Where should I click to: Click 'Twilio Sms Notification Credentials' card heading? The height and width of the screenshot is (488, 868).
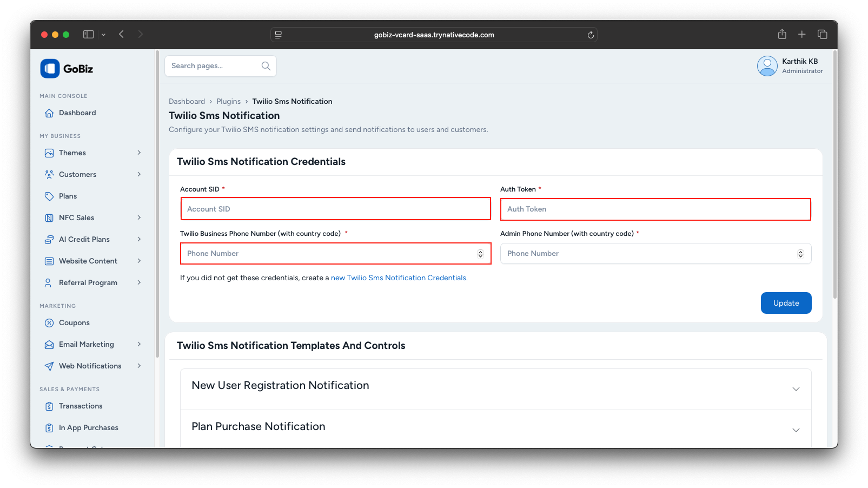261,162
